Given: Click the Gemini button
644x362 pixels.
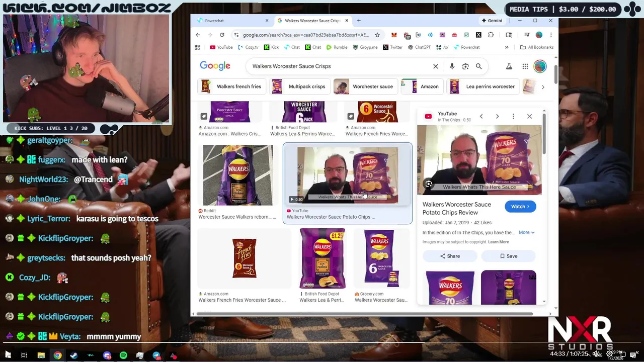Looking at the screenshot, I should [x=492, y=21].
